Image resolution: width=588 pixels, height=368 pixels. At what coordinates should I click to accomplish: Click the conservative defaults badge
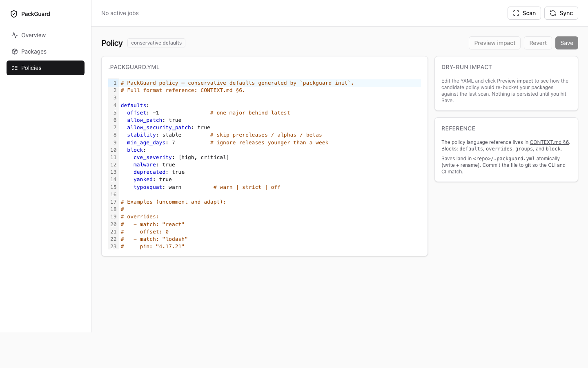pyautogui.click(x=156, y=43)
